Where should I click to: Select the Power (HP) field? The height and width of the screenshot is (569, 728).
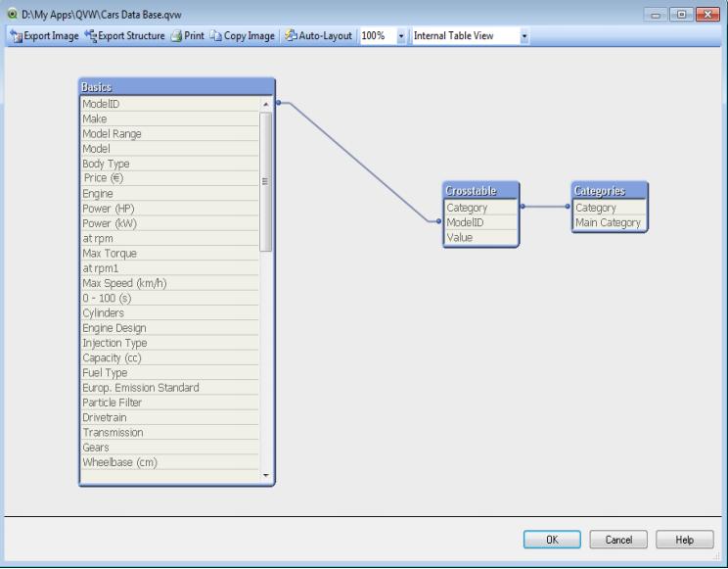[x=170, y=209]
